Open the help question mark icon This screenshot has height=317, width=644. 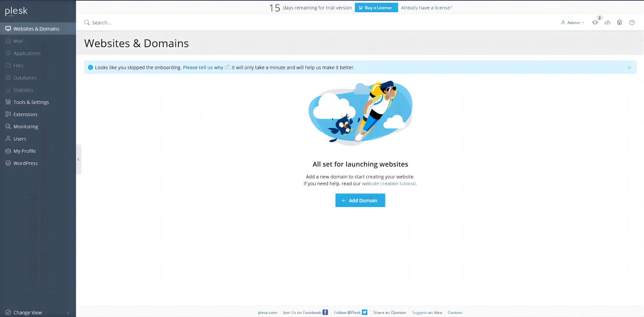coord(632,22)
